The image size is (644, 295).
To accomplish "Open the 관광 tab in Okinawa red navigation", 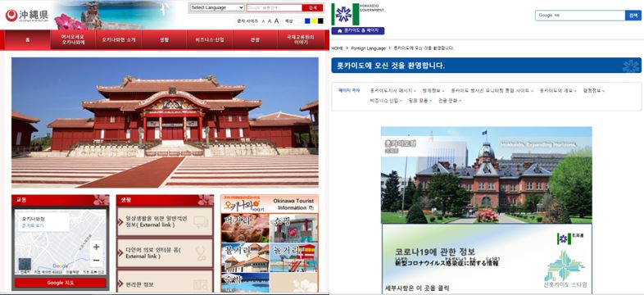I will click(255, 40).
